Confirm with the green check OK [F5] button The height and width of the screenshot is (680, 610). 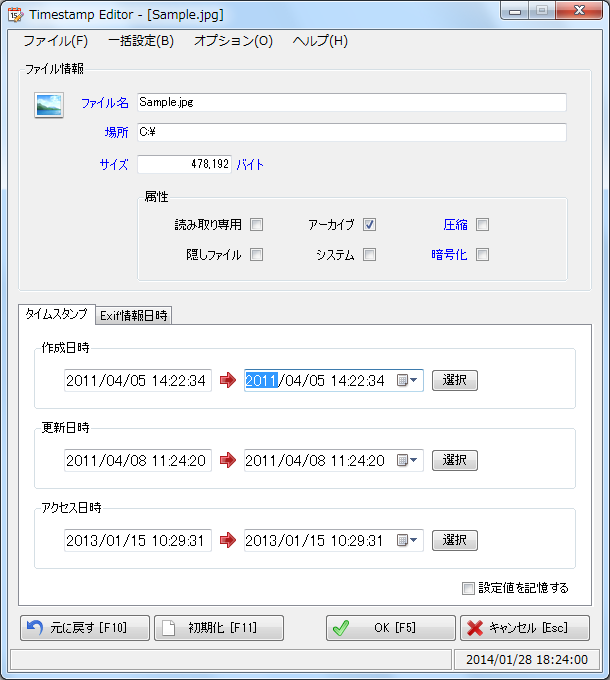click(390, 628)
